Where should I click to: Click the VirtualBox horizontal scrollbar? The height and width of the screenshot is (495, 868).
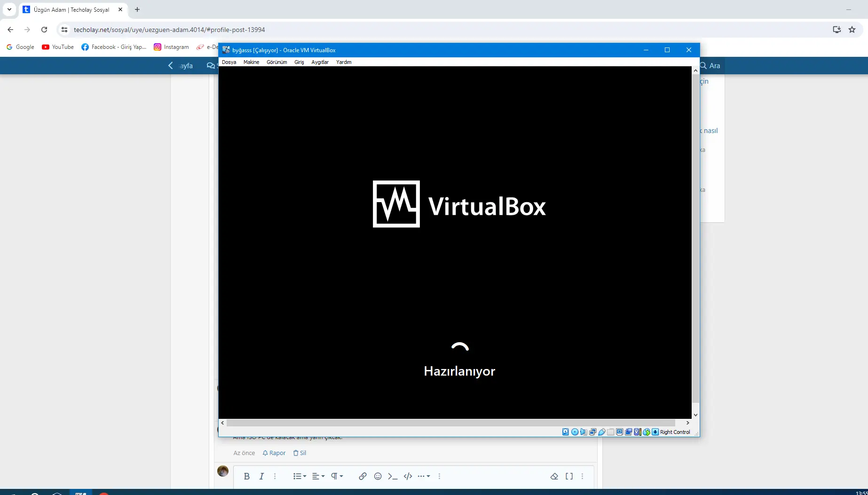(450, 423)
